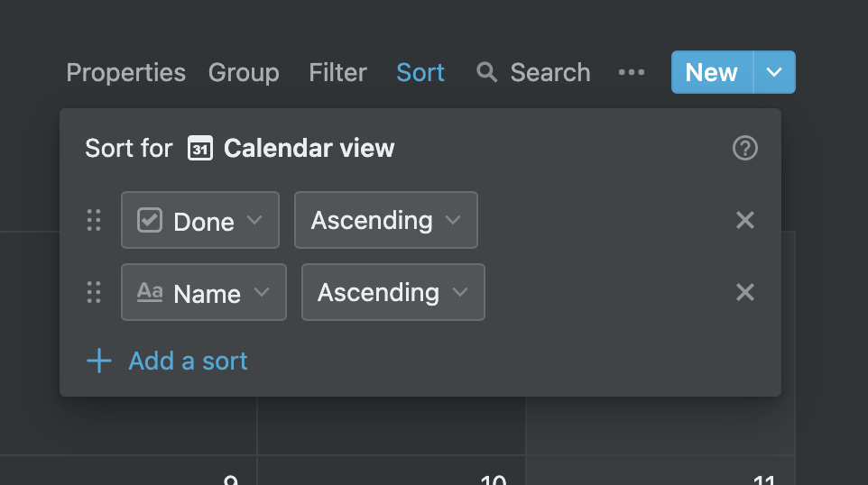The height and width of the screenshot is (485, 868).
Task: Click the Calendar view icon
Action: 199,148
